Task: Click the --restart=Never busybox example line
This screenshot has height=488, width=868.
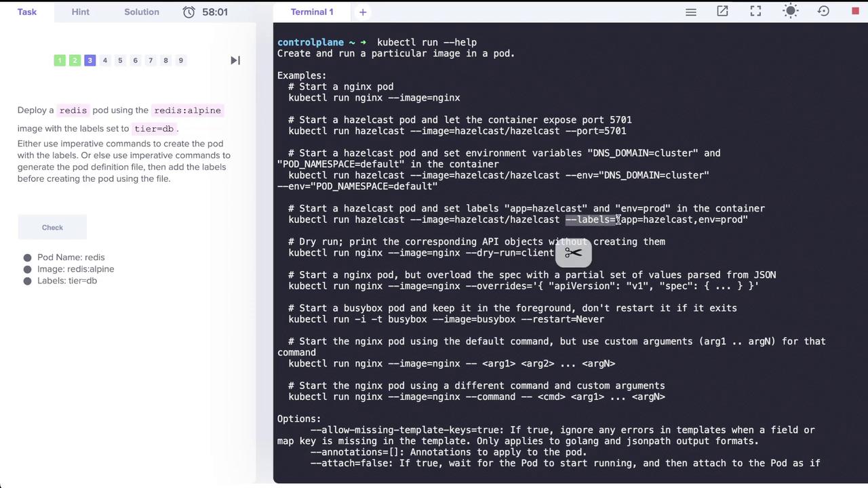Action: click(x=446, y=319)
